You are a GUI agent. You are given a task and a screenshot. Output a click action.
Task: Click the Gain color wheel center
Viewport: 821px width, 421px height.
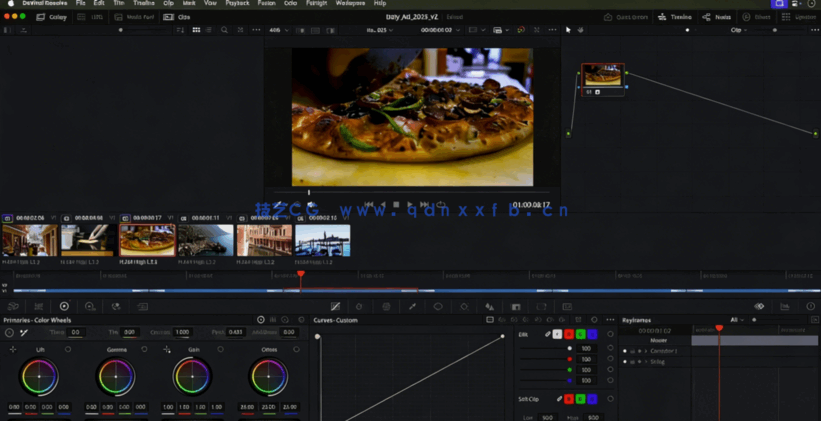(192, 376)
